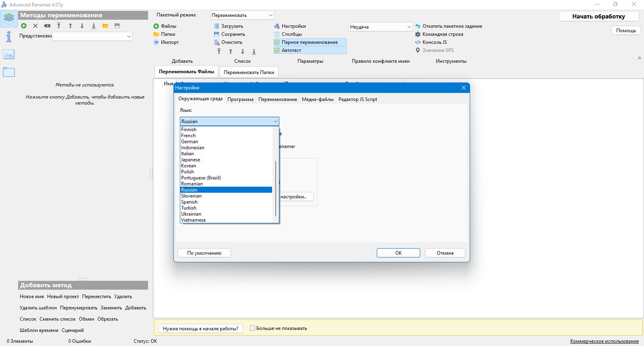Viewport: 644px width, 346px height.
Task: Add Шаблон времени method
Action: click(x=39, y=330)
